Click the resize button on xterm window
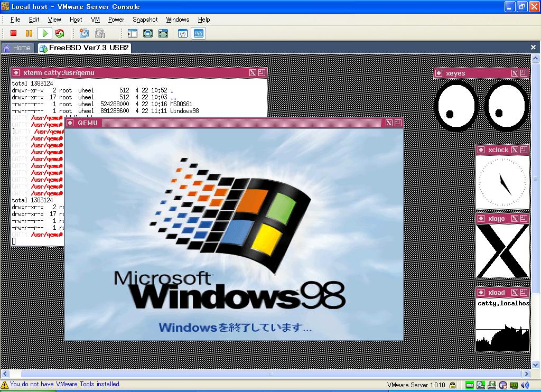 [262, 72]
